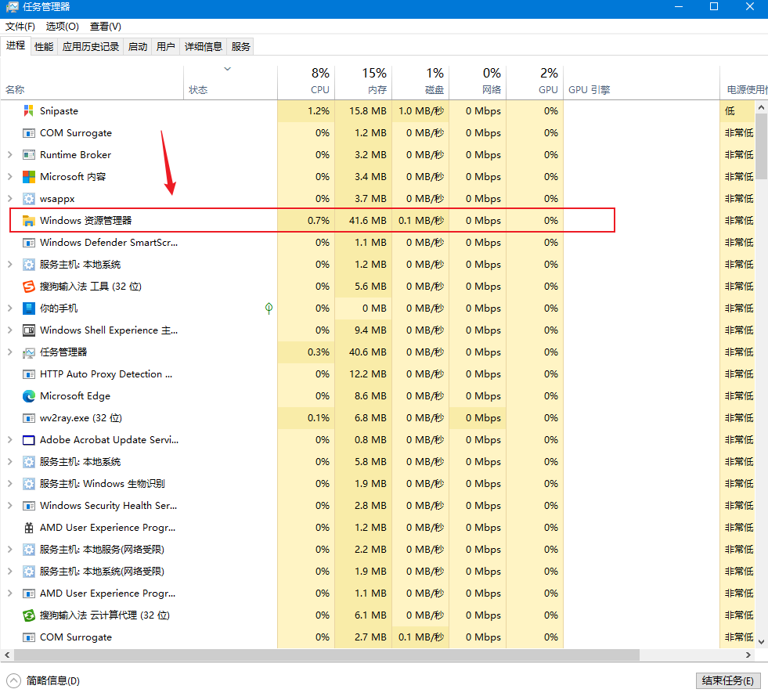Click the 搜狗输入法 云计算代理 icon
768x700 pixels.
(x=29, y=615)
